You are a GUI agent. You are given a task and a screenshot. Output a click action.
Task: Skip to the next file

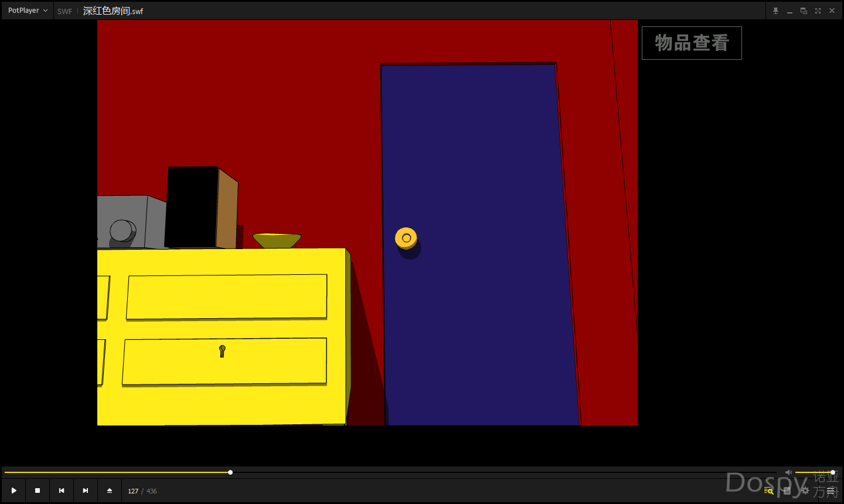pyautogui.click(x=86, y=491)
